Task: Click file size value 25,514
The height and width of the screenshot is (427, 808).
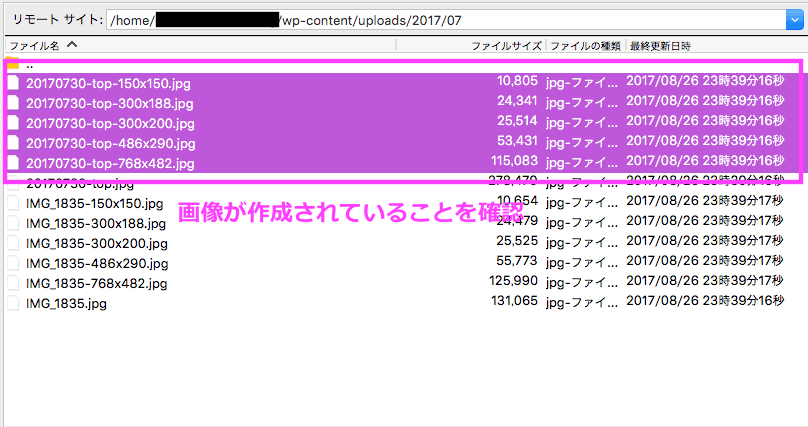Action: click(x=517, y=121)
